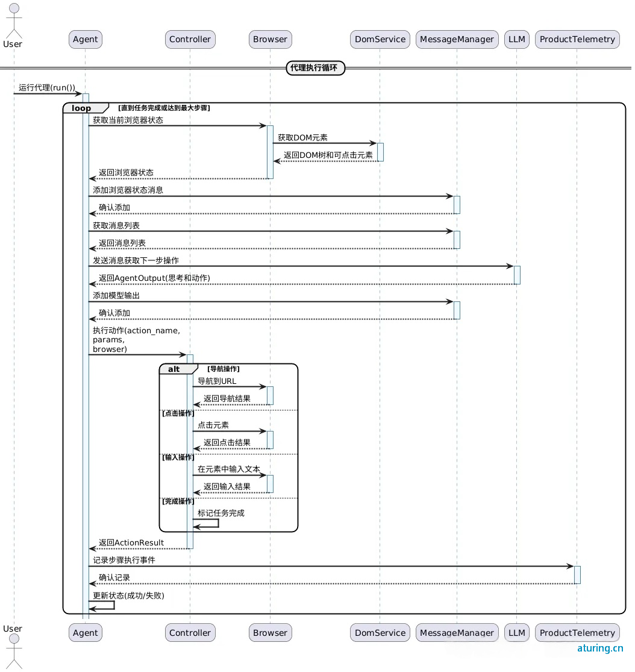Image resolution: width=635 pixels, height=672 pixels.
Task: Select the 导航到URL message label
Action: point(217,381)
